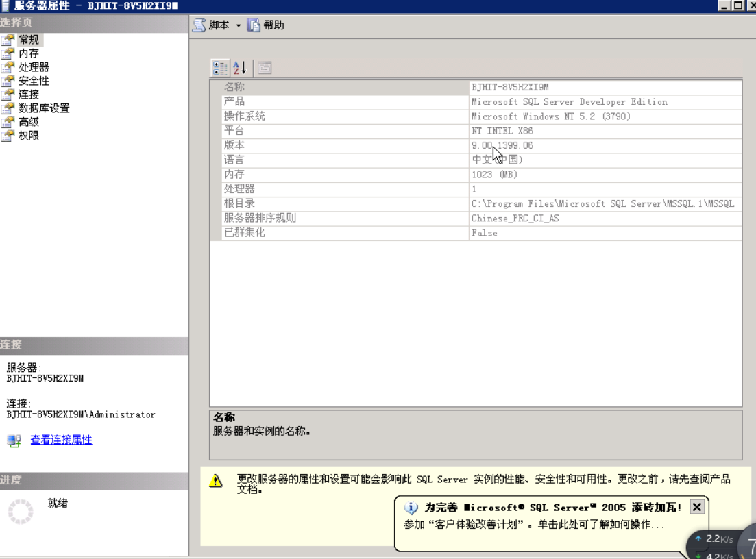Select the 名称 property row
This screenshot has width=756, height=559.
pos(481,87)
